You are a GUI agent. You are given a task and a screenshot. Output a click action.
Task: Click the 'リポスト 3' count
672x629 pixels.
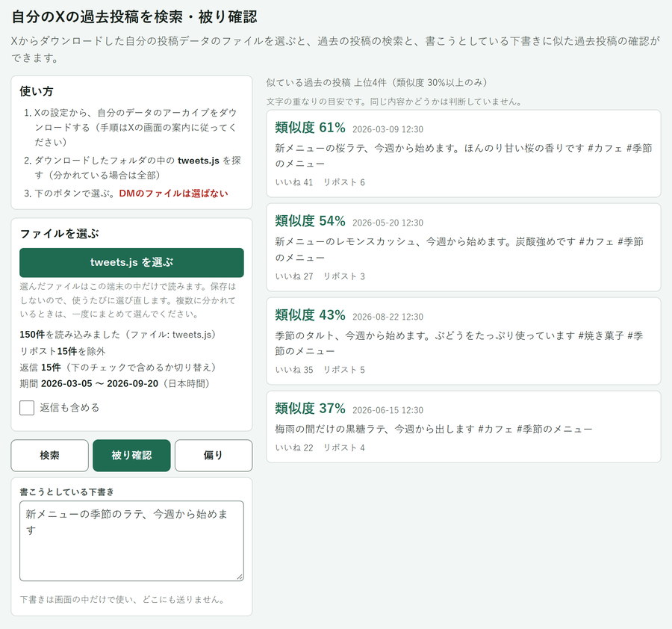pos(343,276)
